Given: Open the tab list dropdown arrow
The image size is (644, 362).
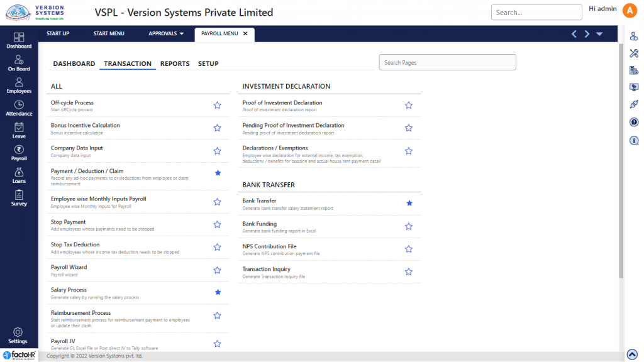Looking at the screenshot, I should coord(599,34).
